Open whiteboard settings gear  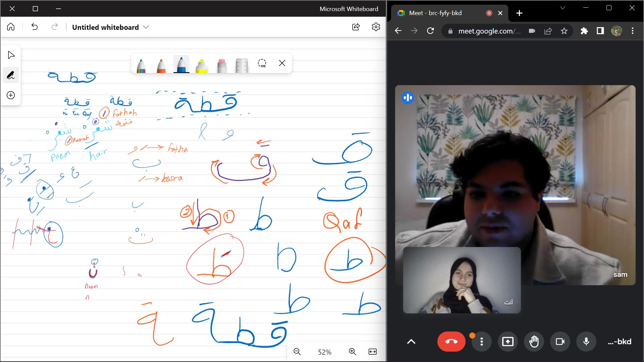click(376, 27)
